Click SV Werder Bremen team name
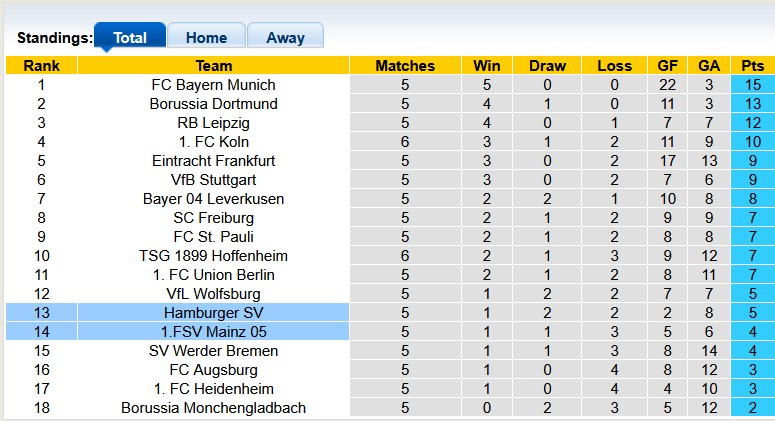 tap(214, 351)
